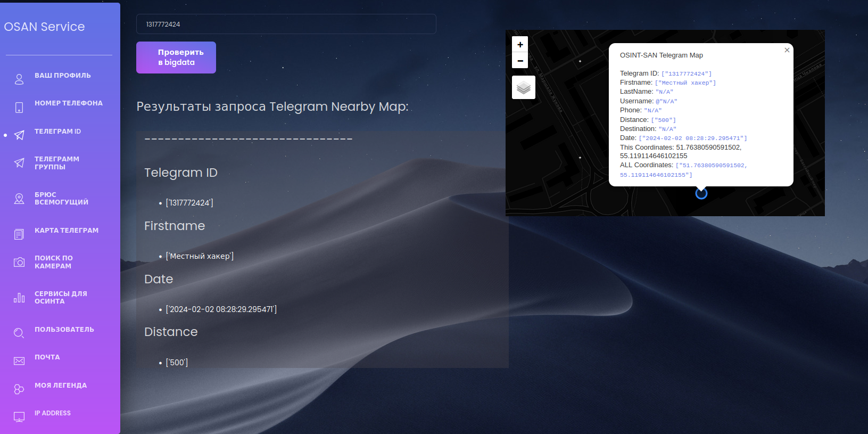Click the phone number icon in sidebar

coord(19,108)
